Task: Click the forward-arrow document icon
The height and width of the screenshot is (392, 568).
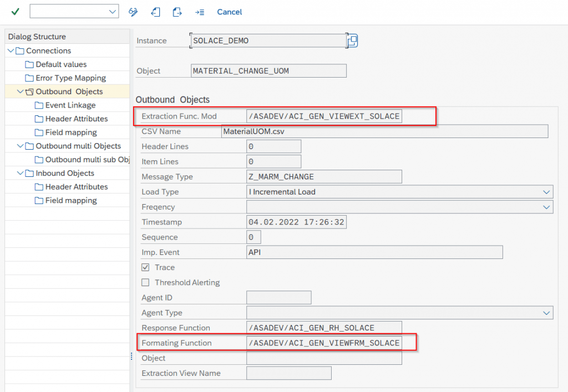Action: (177, 11)
